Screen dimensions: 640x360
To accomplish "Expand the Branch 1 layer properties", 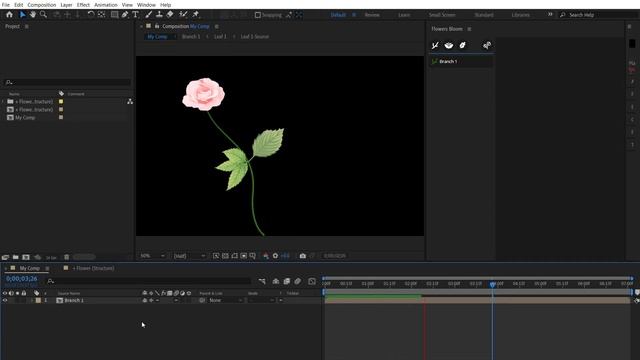I will tap(32, 300).
